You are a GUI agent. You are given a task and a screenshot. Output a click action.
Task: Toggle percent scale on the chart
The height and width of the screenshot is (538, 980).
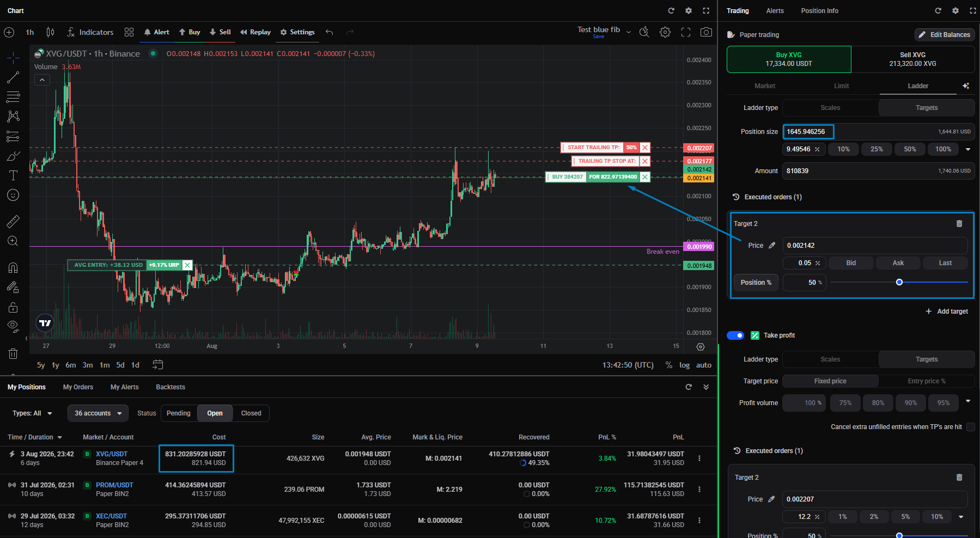point(669,365)
